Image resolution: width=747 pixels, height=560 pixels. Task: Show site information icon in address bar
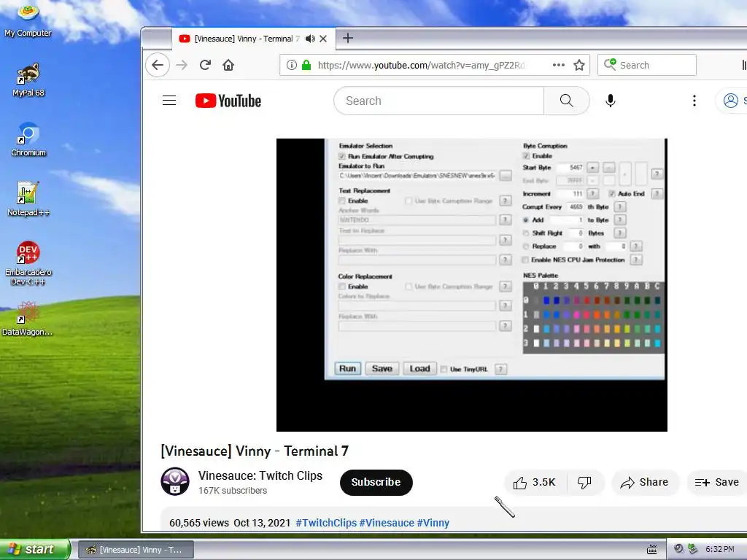pyautogui.click(x=292, y=65)
